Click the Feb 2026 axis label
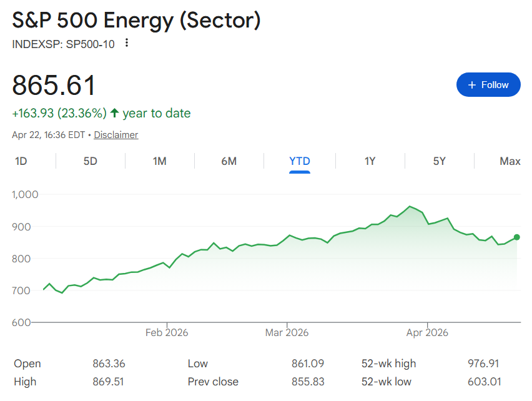Viewport: 532px width, 401px height. point(166,332)
